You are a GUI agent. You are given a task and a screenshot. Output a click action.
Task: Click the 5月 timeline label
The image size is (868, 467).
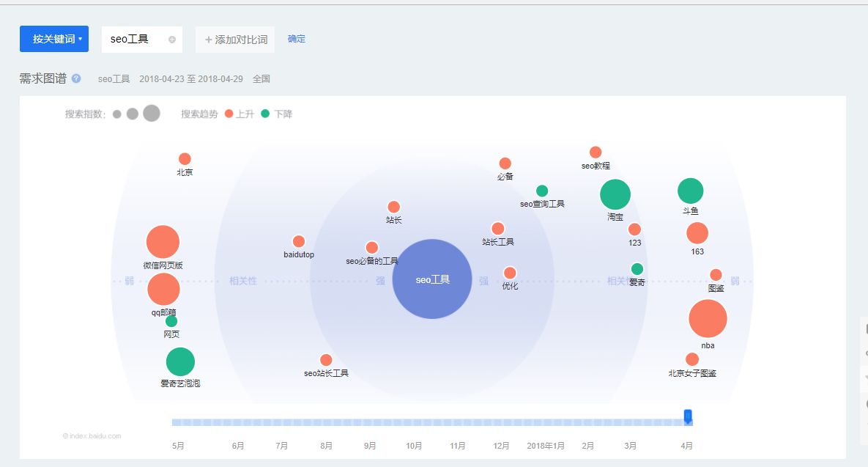click(178, 446)
